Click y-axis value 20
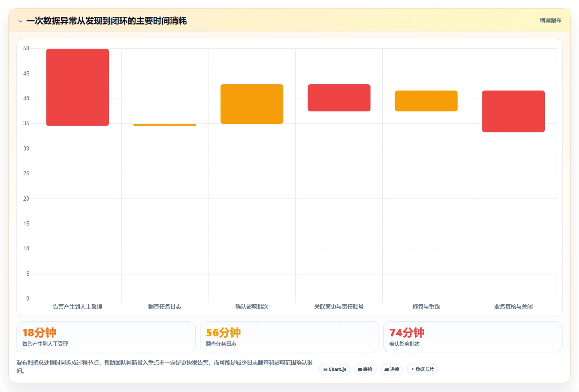This screenshot has width=579, height=392. point(26,199)
